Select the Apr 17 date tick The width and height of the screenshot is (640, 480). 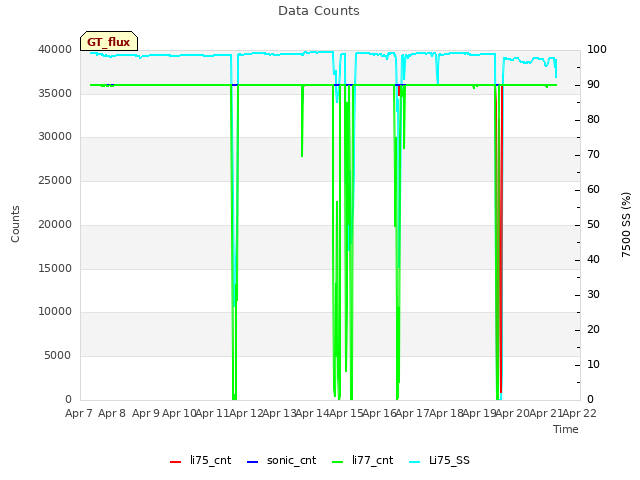(x=413, y=413)
